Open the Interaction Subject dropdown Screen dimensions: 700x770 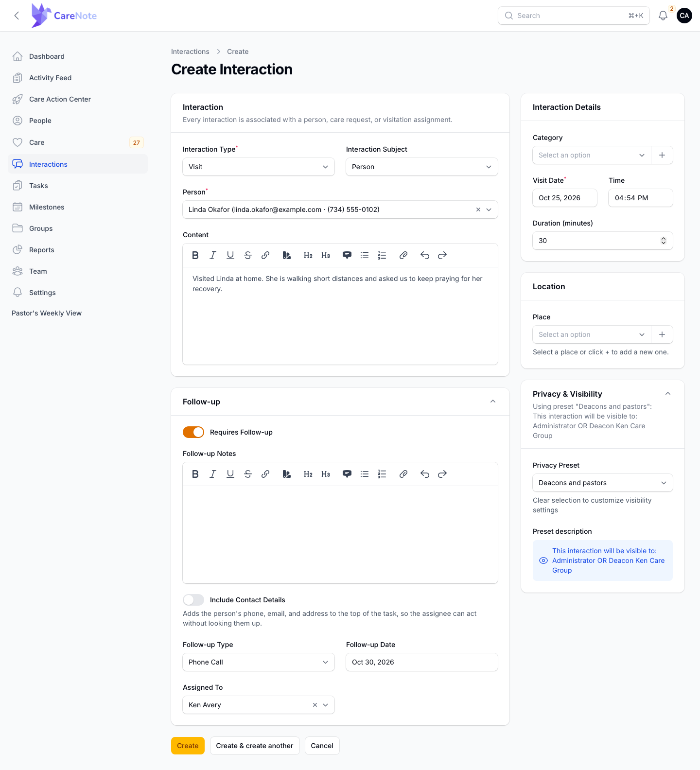[422, 167]
